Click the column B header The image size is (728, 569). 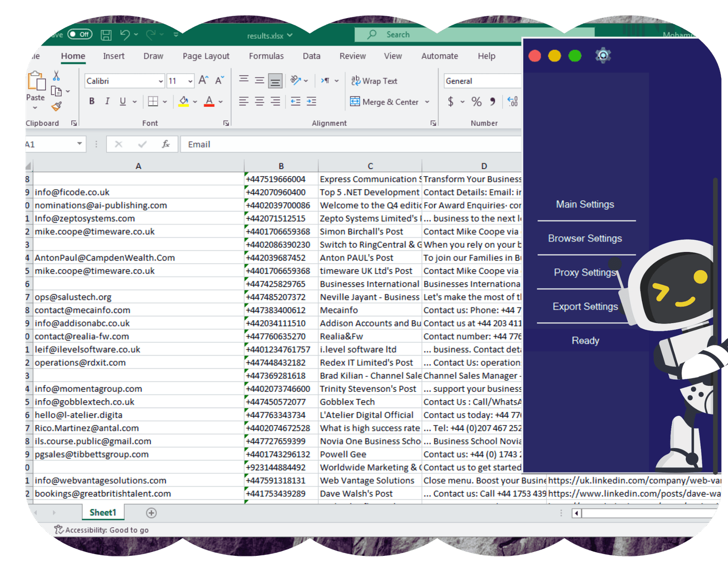(281, 166)
